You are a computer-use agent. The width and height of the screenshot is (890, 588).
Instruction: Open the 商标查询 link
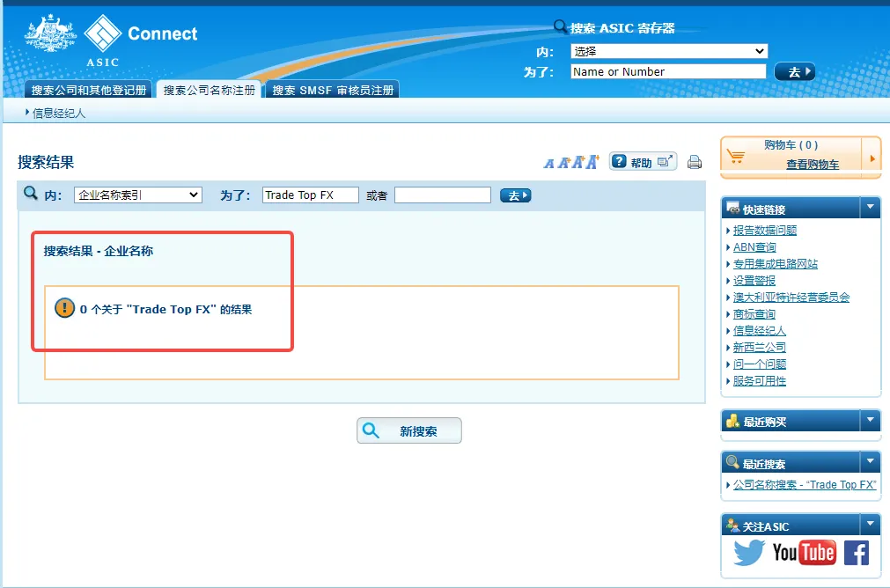tap(754, 314)
